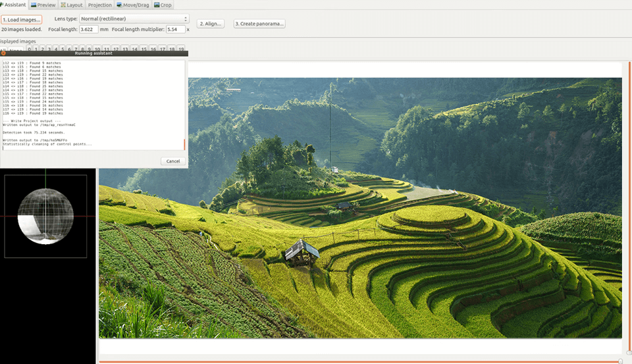Click the Focal length input field

pos(88,30)
